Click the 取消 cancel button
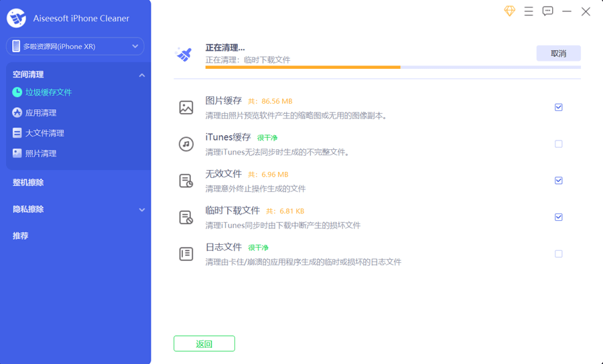This screenshot has height=364, width=603. (558, 54)
